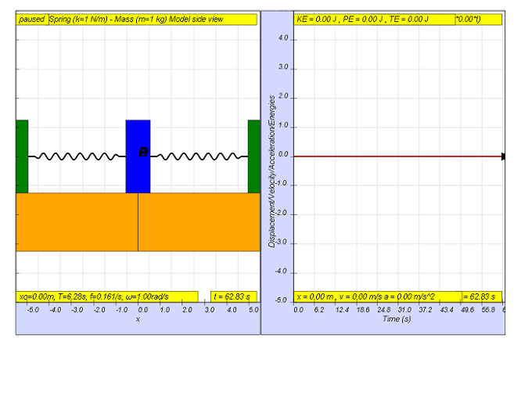
Task: Click the 'Time (s)' axis title
Action: 397,319
